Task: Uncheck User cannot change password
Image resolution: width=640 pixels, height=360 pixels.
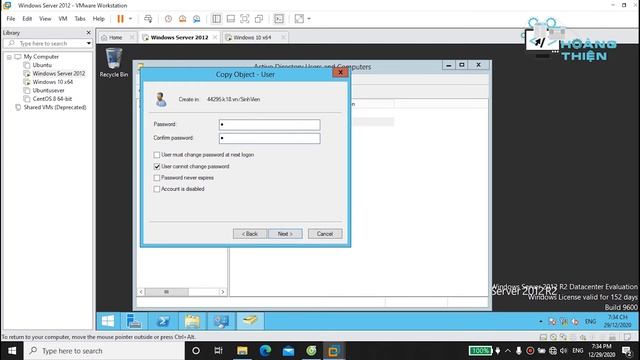Action: click(x=157, y=167)
